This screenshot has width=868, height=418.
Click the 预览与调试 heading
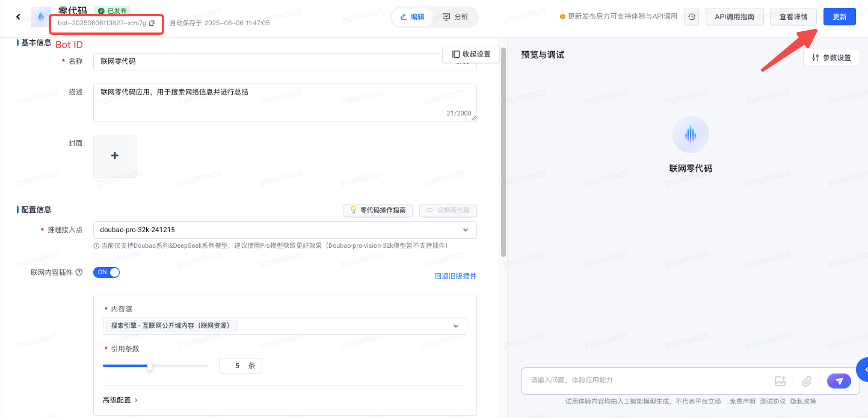click(x=543, y=55)
